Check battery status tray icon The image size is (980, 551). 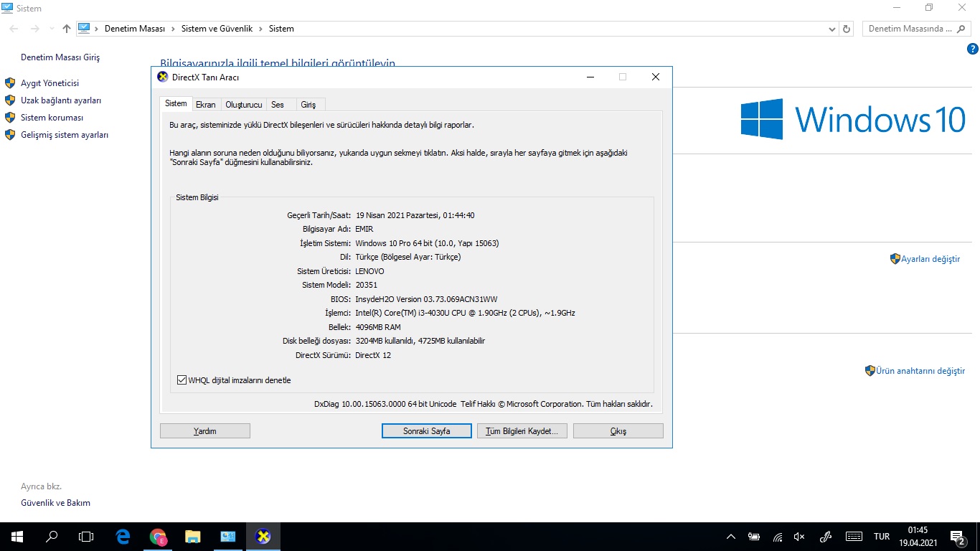[x=754, y=537]
